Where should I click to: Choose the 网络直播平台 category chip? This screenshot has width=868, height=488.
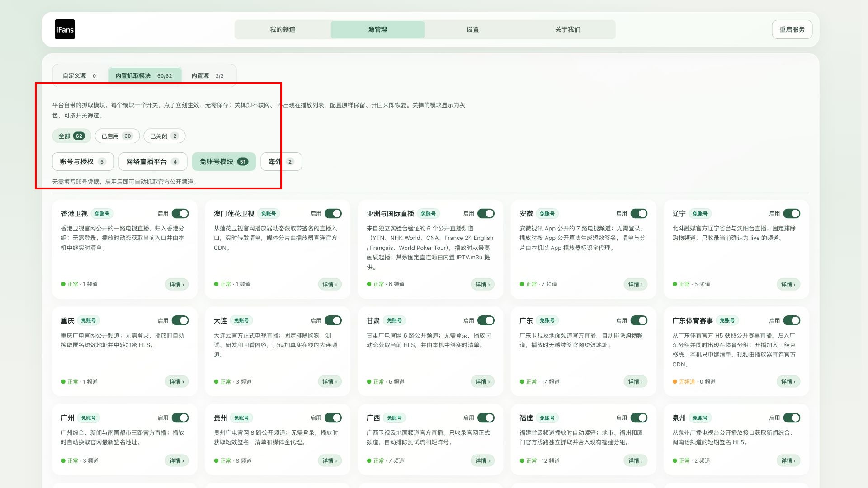[x=153, y=162]
